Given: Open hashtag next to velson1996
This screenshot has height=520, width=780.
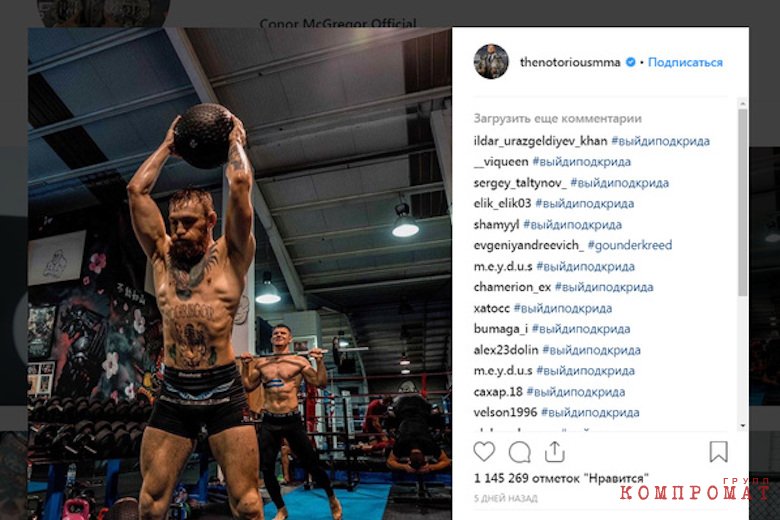Looking at the screenshot, I should [590, 412].
